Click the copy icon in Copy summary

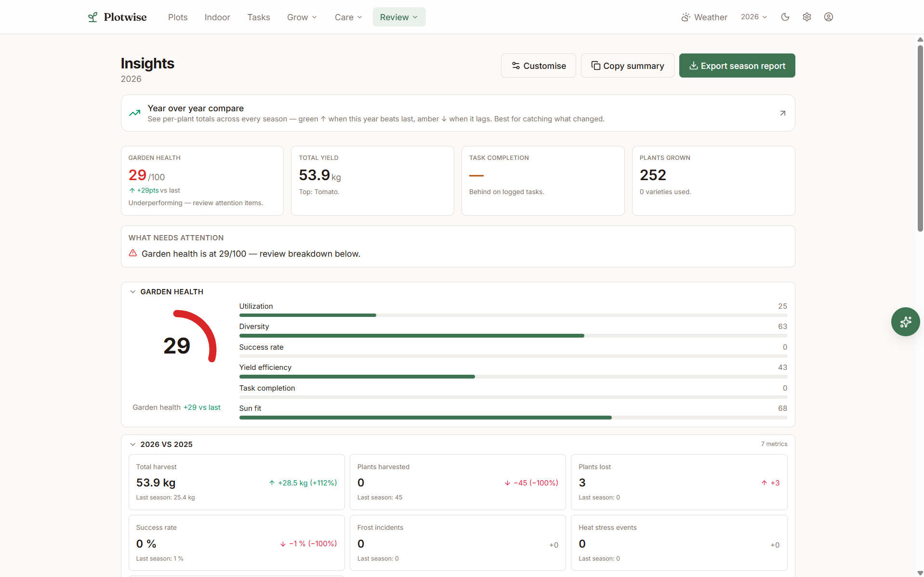click(595, 66)
